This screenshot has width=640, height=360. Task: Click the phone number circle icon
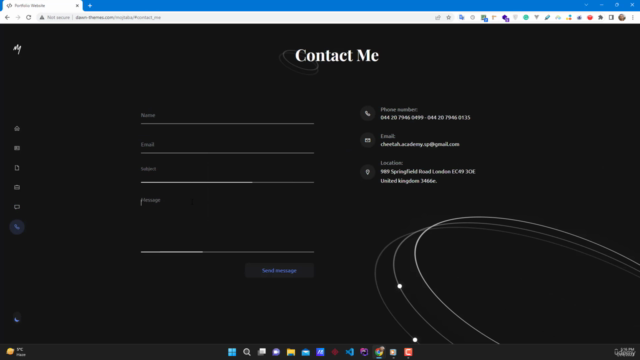click(x=367, y=113)
